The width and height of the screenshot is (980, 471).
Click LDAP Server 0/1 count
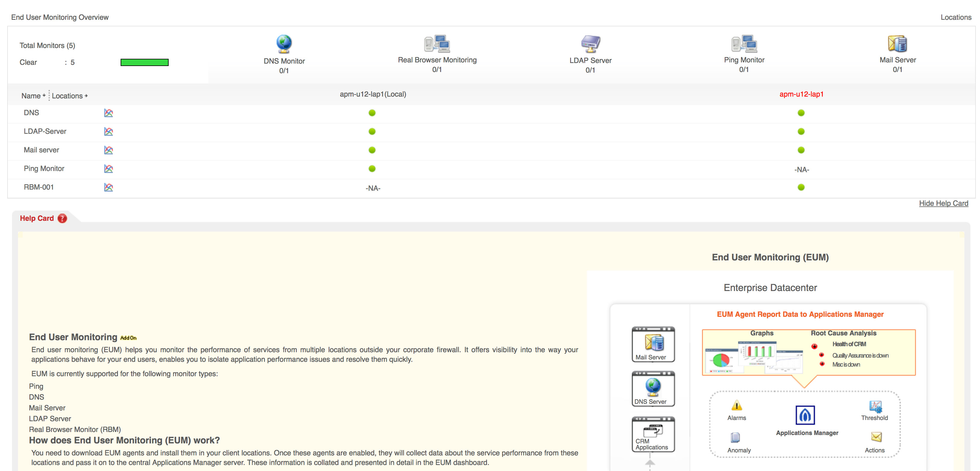coord(591,70)
